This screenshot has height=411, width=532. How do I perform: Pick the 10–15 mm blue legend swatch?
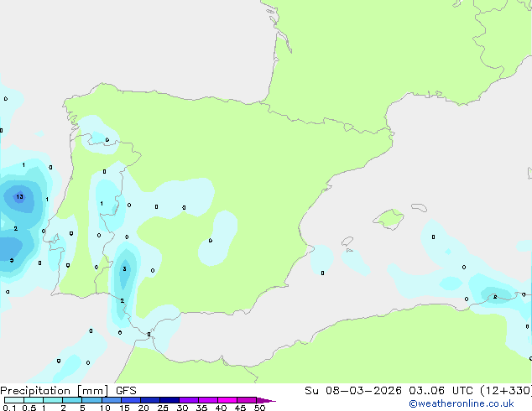pos(112,400)
